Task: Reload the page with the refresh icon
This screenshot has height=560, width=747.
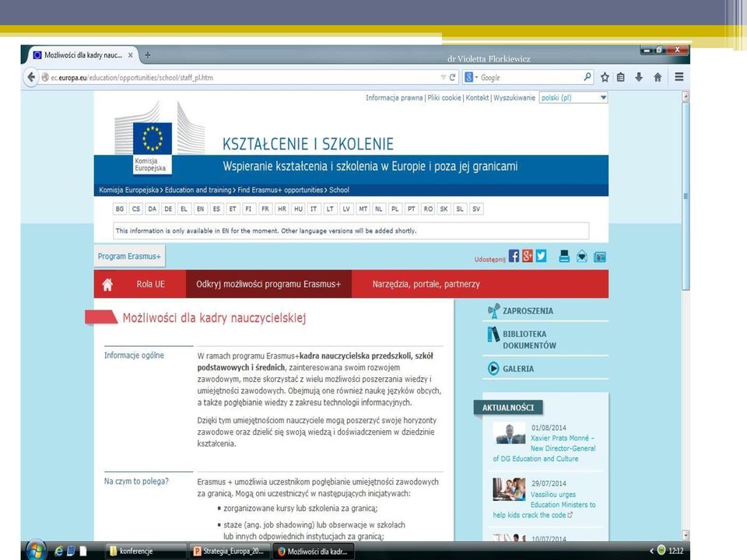Action: coord(453,77)
